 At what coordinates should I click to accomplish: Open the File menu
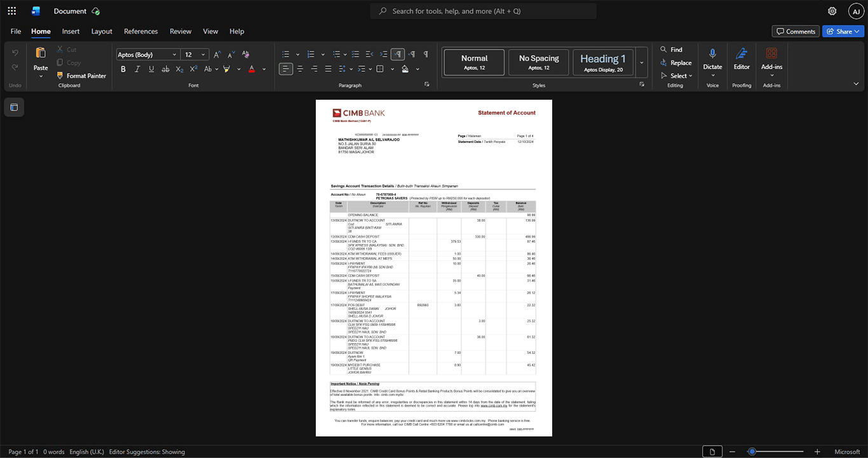(x=16, y=31)
